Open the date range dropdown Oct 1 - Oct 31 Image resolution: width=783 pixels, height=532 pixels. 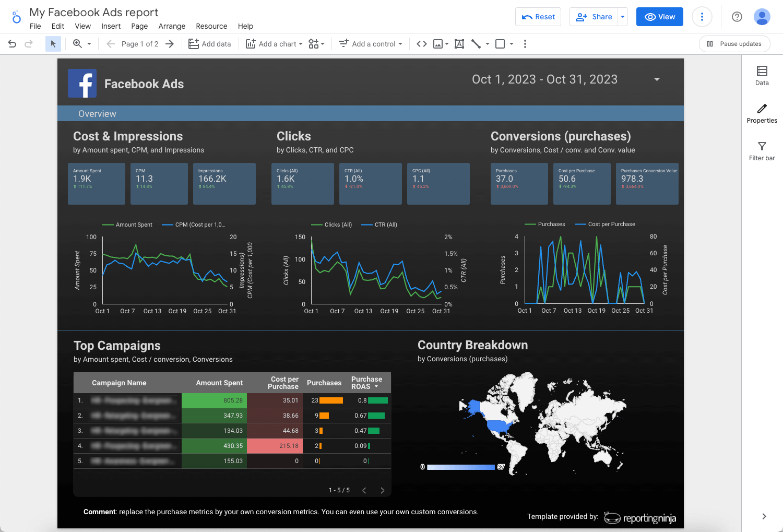click(x=656, y=79)
